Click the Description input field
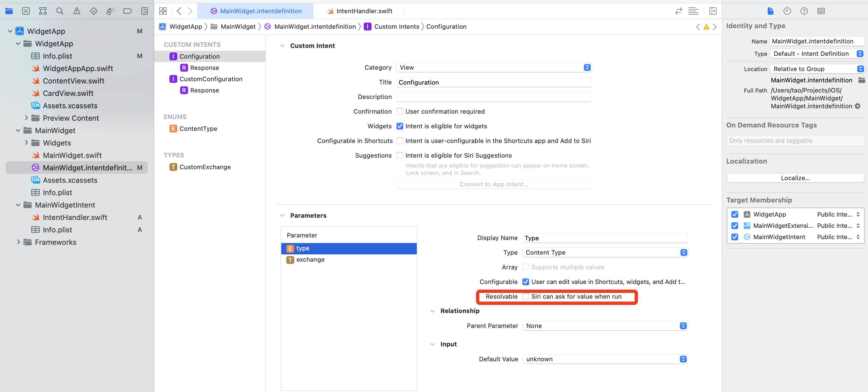 (x=494, y=97)
